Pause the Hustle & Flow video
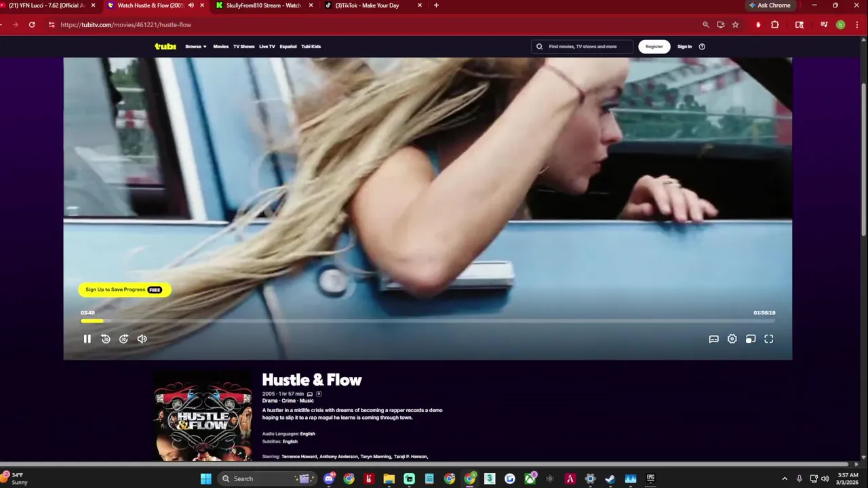Image resolution: width=868 pixels, height=488 pixels. pos(87,339)
